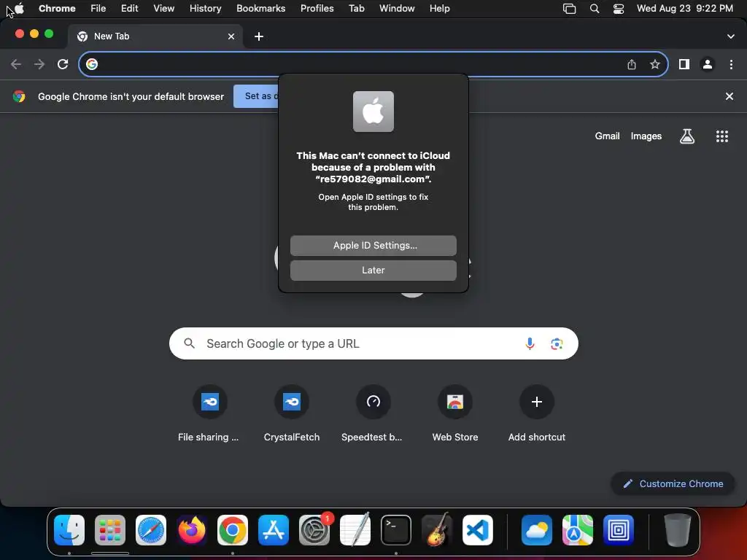Launch Safari from the Dock
The image size is (747, 560).
click(x=151, y=530)
